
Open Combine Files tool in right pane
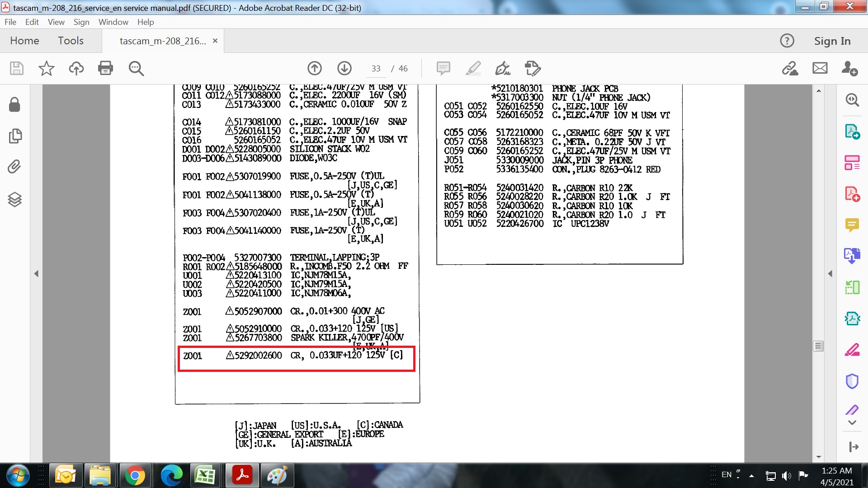coord(852,256)
